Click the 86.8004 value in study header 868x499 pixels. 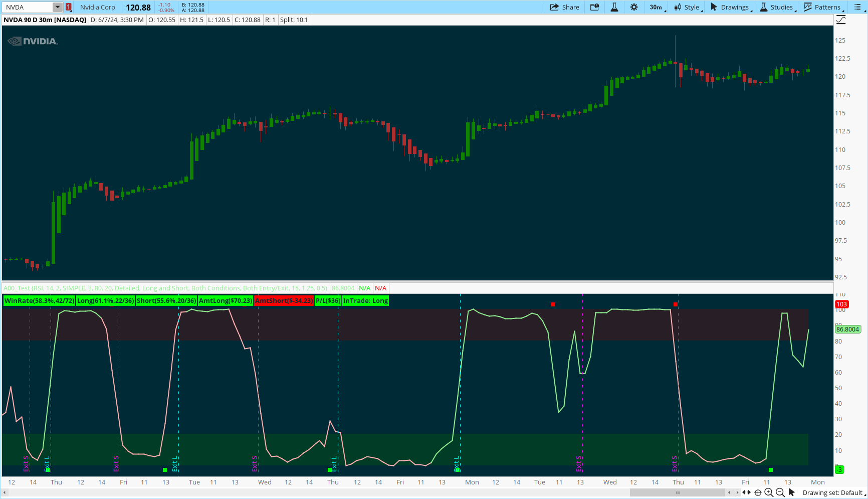pos(343,288)
